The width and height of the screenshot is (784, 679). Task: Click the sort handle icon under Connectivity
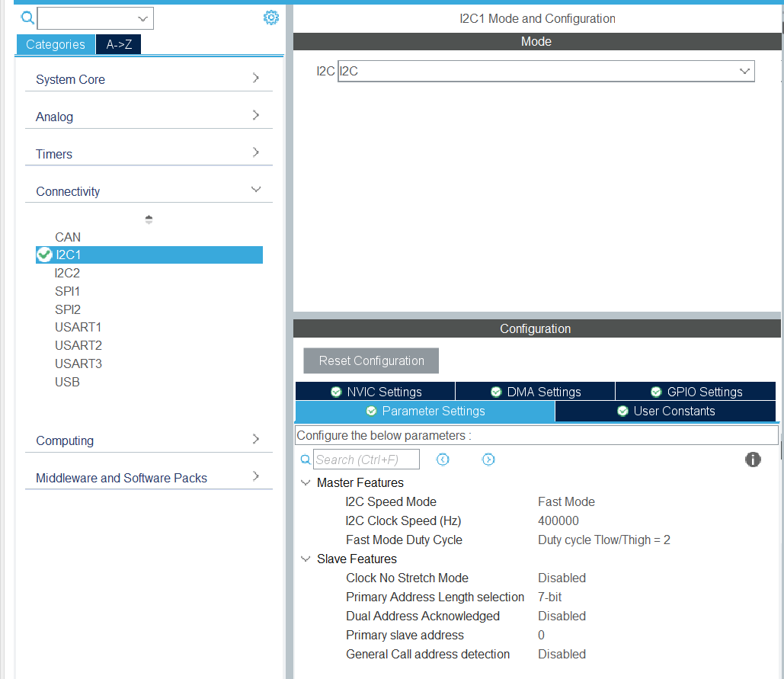click(x=149, y=219)
